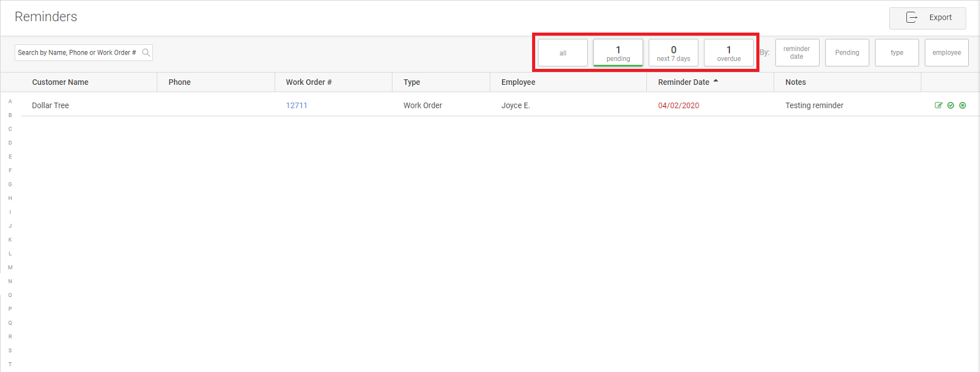The height and width of the screenshot is (372, 980).
Task: Click the search by name input field
Action: click(77, 53)
